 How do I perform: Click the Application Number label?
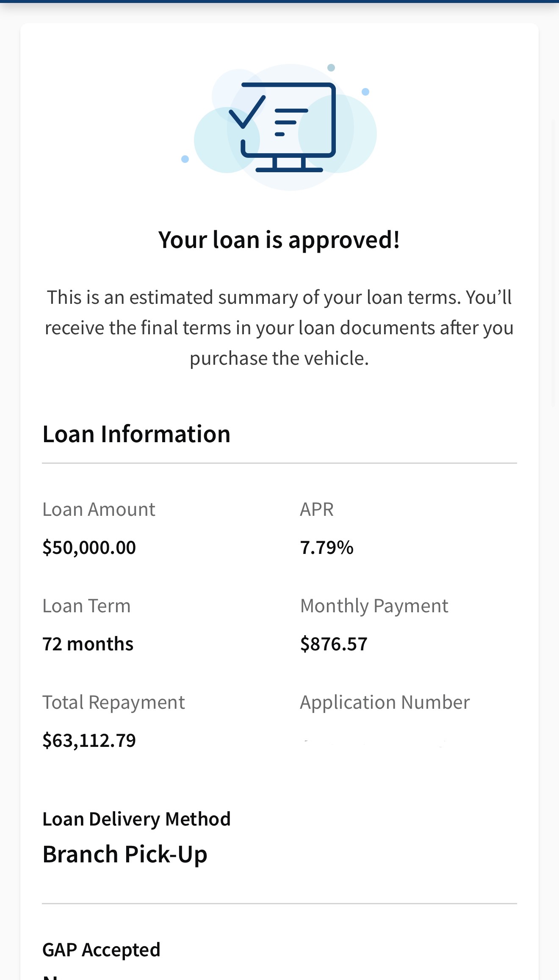click(x=385, y=702)
